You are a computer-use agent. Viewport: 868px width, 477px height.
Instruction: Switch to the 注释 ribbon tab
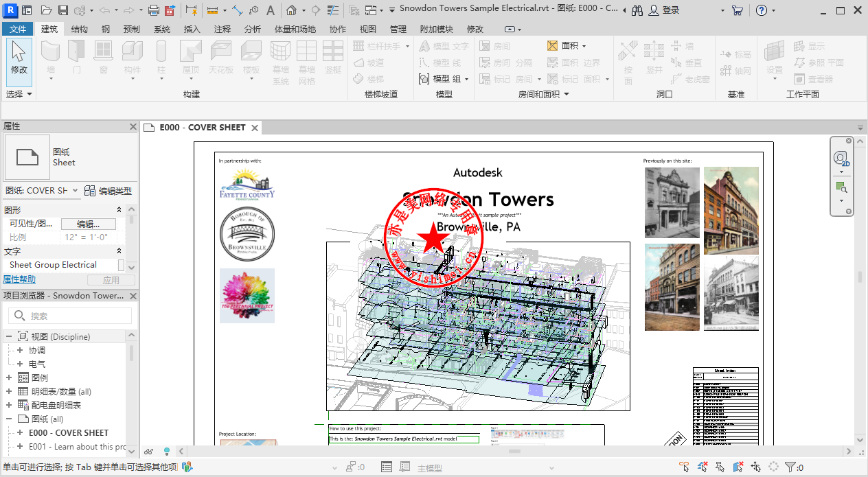click(x=222, y=30)
